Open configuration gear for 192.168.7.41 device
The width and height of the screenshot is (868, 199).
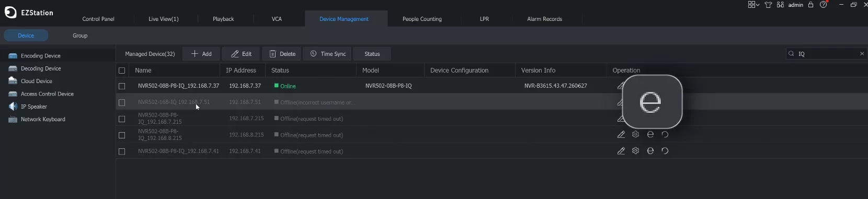click(636, 151)
